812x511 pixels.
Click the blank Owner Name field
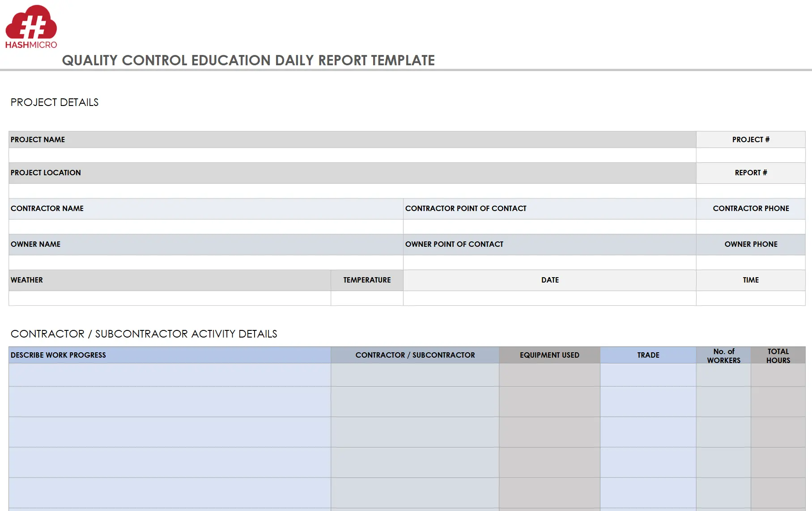(206, 262)
